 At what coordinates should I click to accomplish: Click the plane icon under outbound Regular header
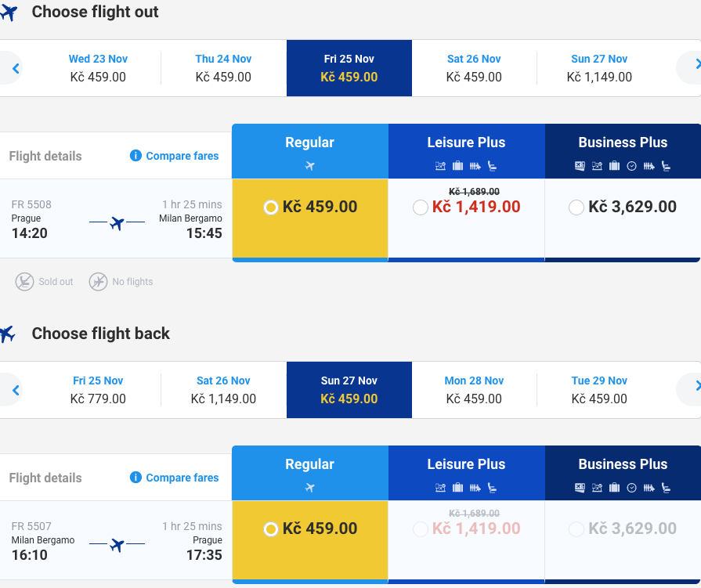(310, 166)
